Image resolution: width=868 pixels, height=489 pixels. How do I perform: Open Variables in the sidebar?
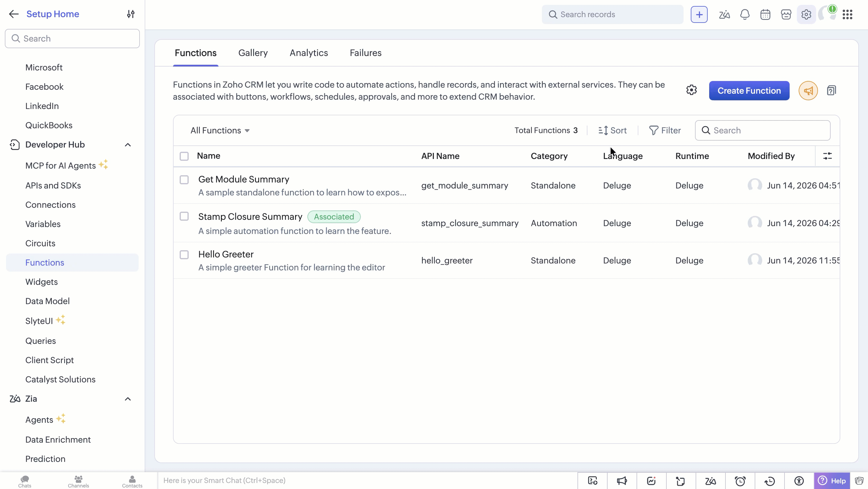coord(43,224)
